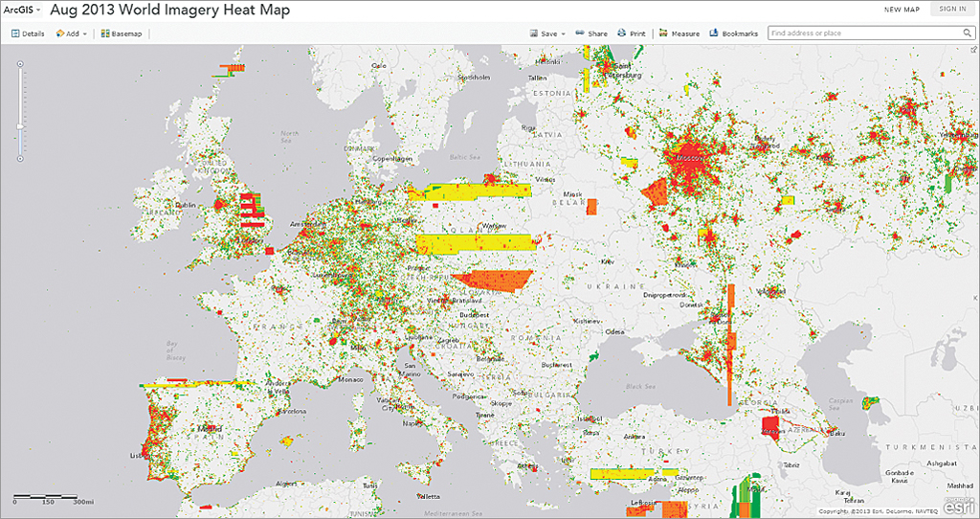Zoom in with the slider's top button
Image resolution: width=980 pixels, height=519 pixels.
click(21, 63)
